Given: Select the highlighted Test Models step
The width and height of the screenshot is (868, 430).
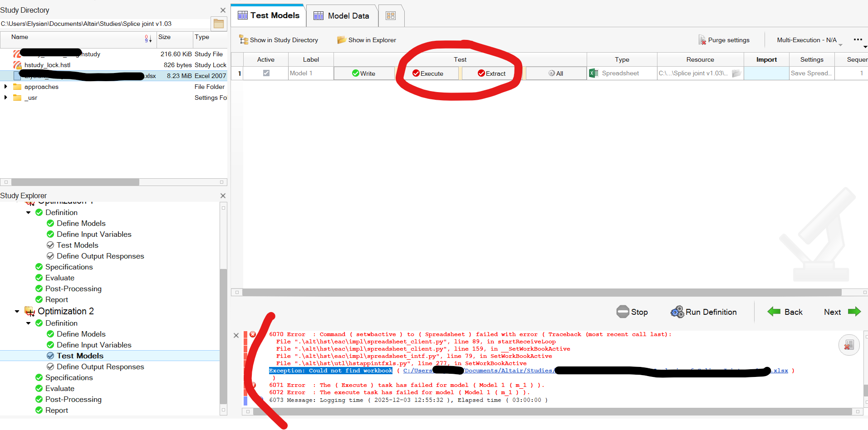Looking at the screenshot, I should click(x=80, y=356).
